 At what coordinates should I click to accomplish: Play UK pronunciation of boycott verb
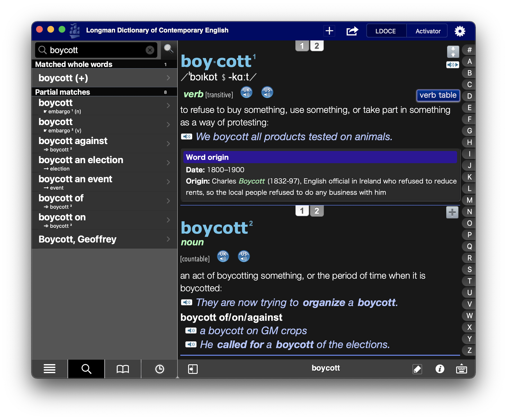pos(246,92)
